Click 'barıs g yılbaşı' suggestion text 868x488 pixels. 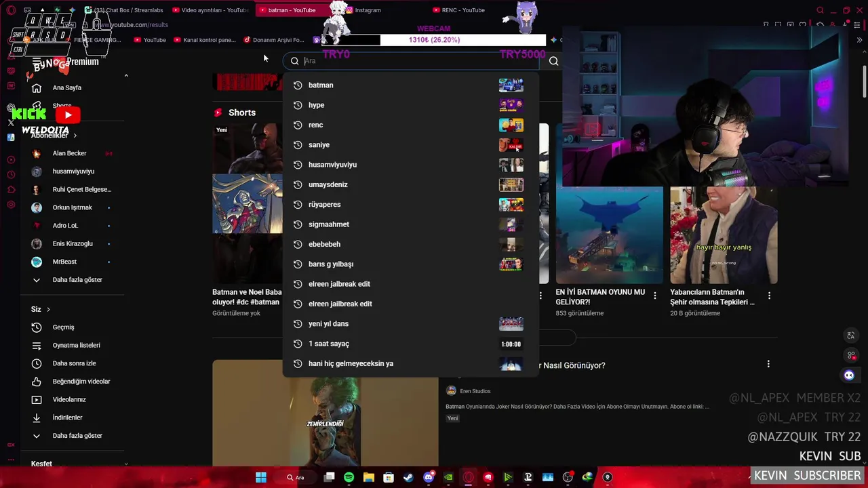[331, 264]
